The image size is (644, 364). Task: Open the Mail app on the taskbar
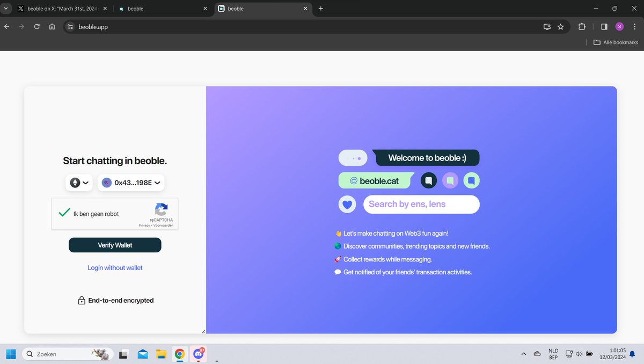click(x=142, y=354)
